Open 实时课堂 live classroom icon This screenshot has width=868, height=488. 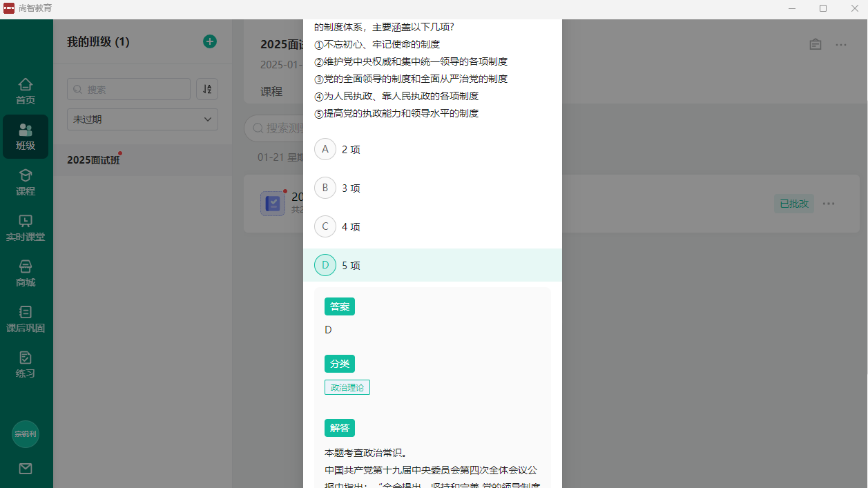pos(26,228)
